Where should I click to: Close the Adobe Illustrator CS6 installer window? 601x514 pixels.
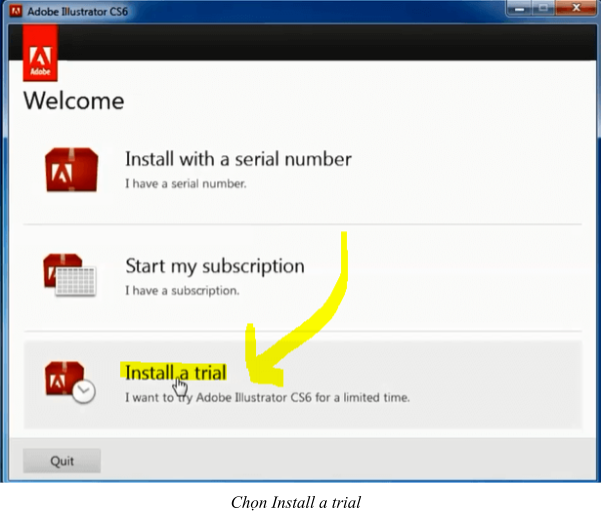577,9
